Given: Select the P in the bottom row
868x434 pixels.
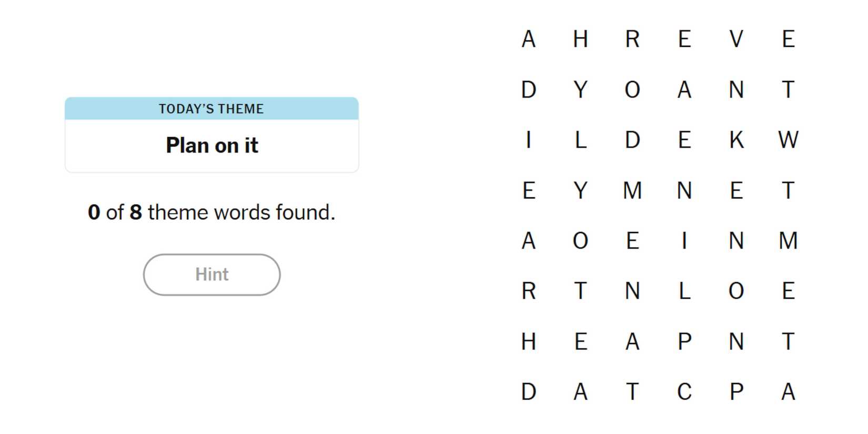Looking at the screenshot, I should [736, 392].
